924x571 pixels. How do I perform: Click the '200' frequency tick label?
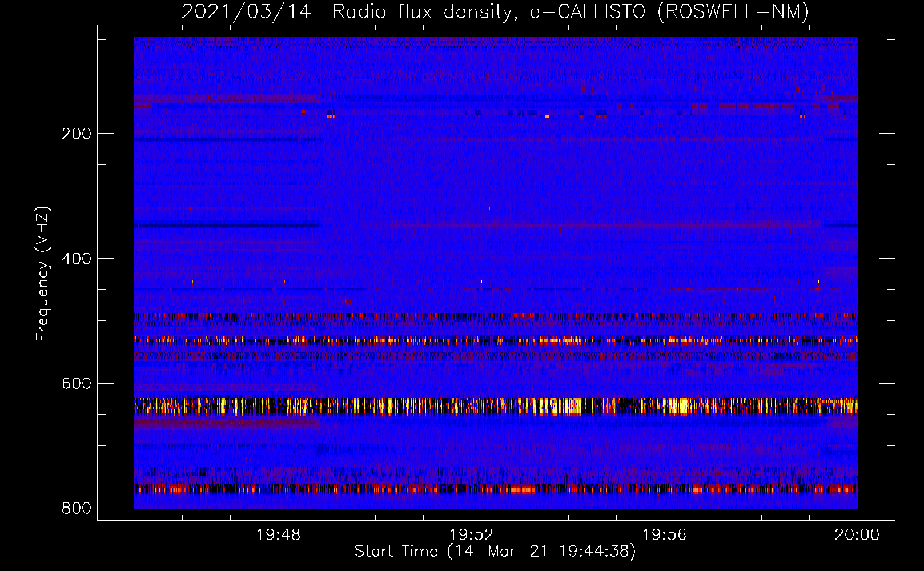click(77, 134)
